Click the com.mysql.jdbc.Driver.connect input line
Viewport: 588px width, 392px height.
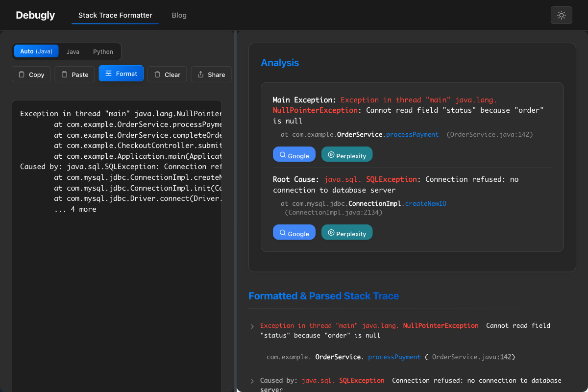click(x=138, y=198)
